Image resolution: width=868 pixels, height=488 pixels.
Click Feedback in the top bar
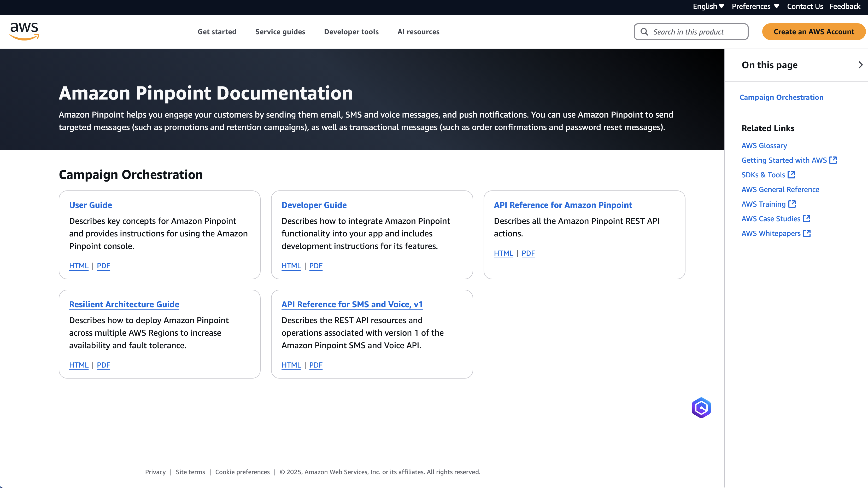pos(845,7)
